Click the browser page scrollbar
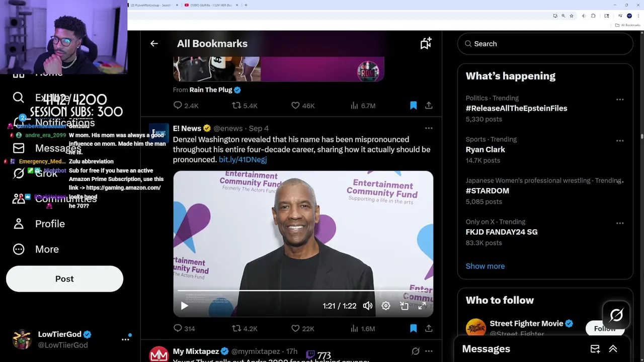644x362 pixels. tap(641, 136)
